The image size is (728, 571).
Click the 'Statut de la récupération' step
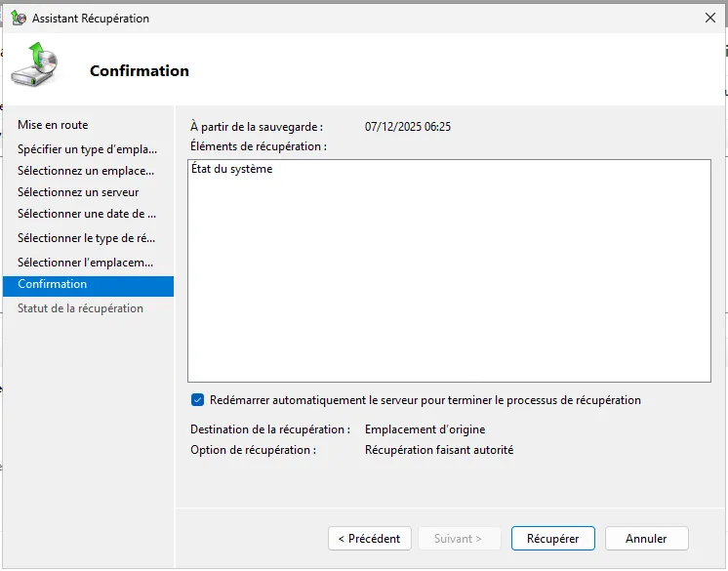coord(80,308)
